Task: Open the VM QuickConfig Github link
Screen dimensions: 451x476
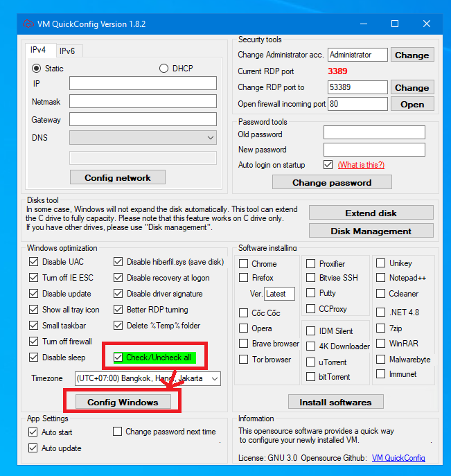Action: 398,458
